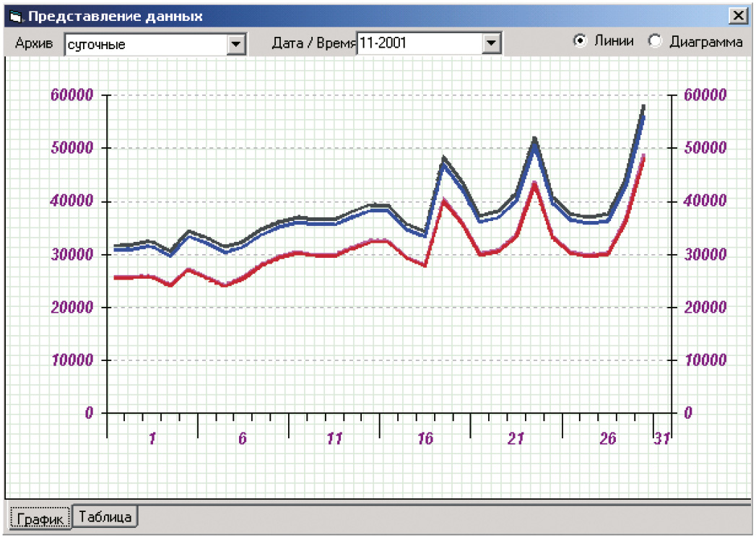Click the x-axis day label 6
This screenshot has height=538, width=756.
coord(243,438)
